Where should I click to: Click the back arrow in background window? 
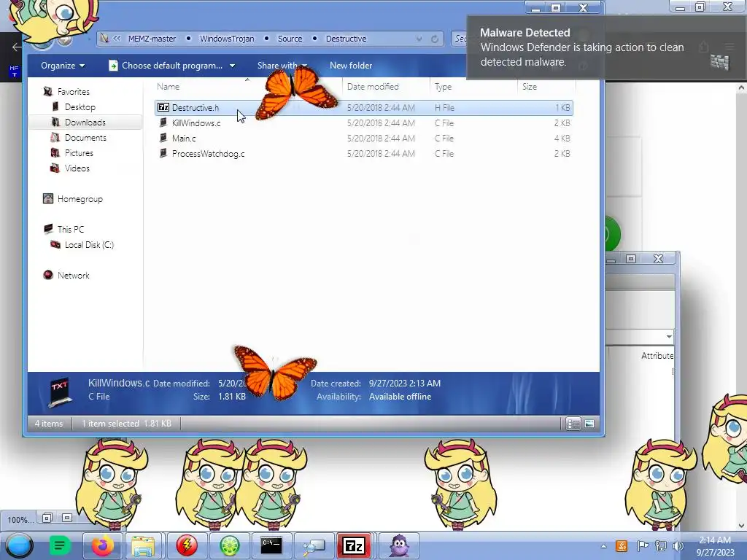[16, 47]
